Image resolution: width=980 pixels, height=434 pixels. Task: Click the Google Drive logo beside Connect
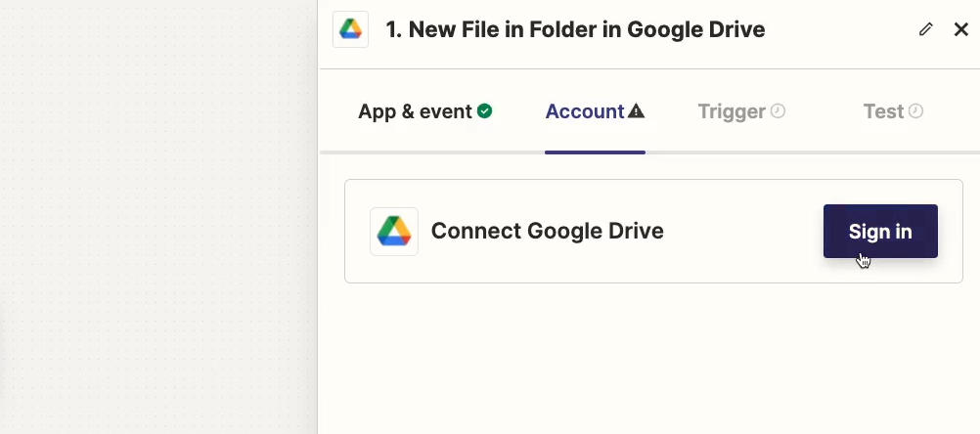pos(394,232)
